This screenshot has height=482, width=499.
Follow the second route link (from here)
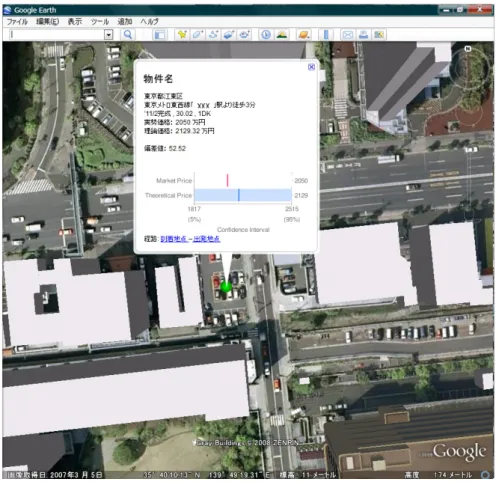(207, 239)
